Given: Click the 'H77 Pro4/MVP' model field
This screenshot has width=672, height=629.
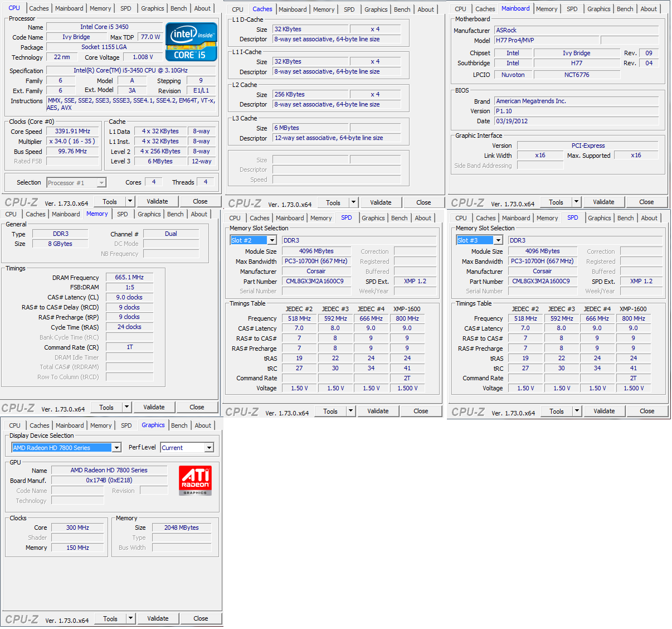Looking at the screenshot, I should tap(547, 40).
